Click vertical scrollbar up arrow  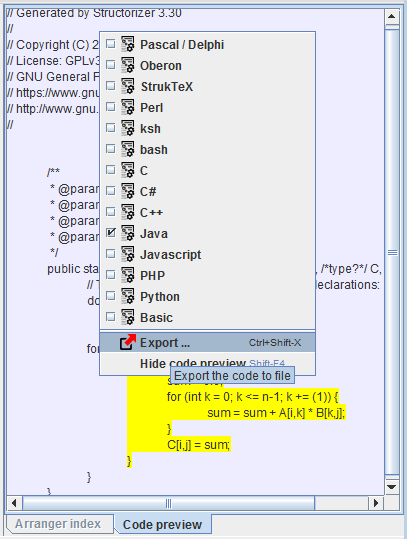pos(392,16)
